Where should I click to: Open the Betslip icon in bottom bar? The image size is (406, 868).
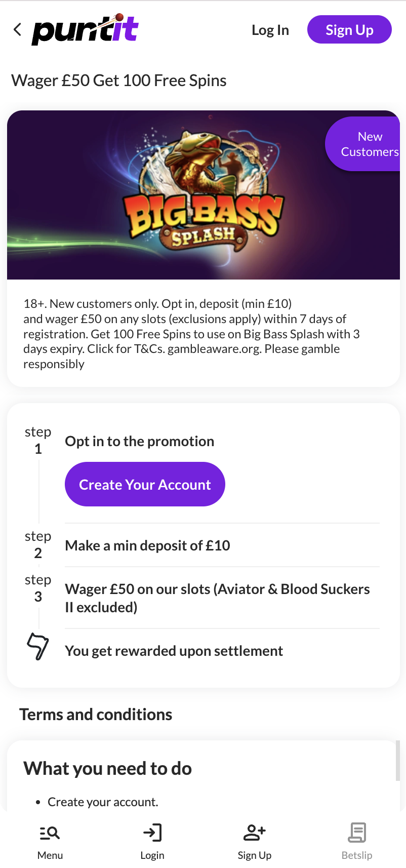tap(357, 832)
